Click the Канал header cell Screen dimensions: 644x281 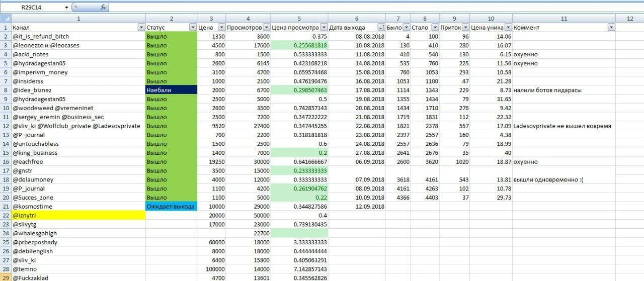pos(78,28)
